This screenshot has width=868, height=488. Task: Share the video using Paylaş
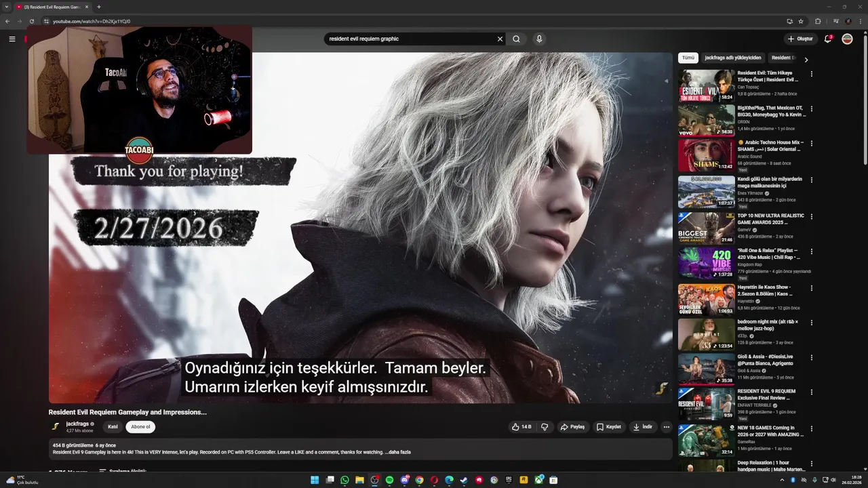pyautogui.click(x=572, y=427)
